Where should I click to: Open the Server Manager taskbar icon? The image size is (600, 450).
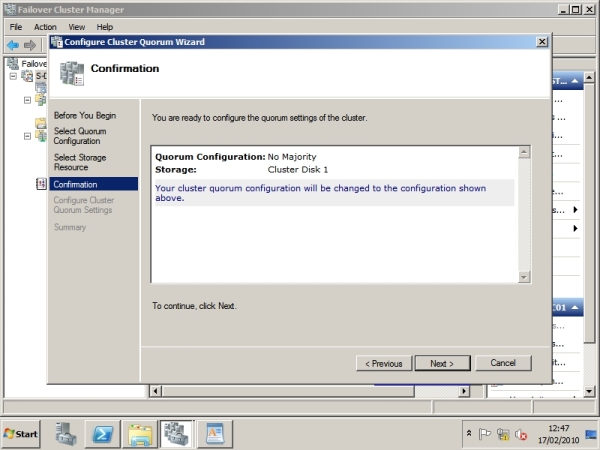click(x=65, y=434)
